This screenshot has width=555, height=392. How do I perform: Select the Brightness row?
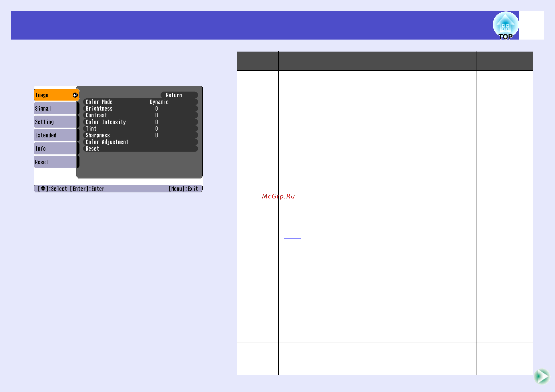coord(140,108)
